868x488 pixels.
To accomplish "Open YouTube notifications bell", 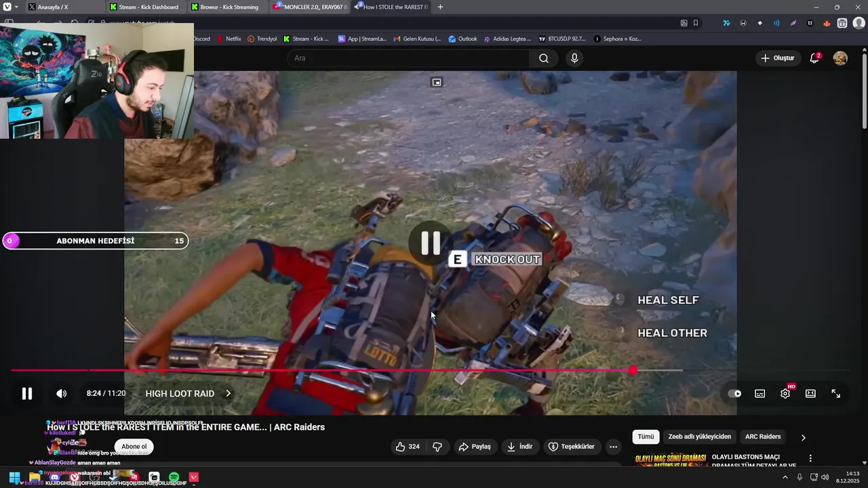I will 814,58.
